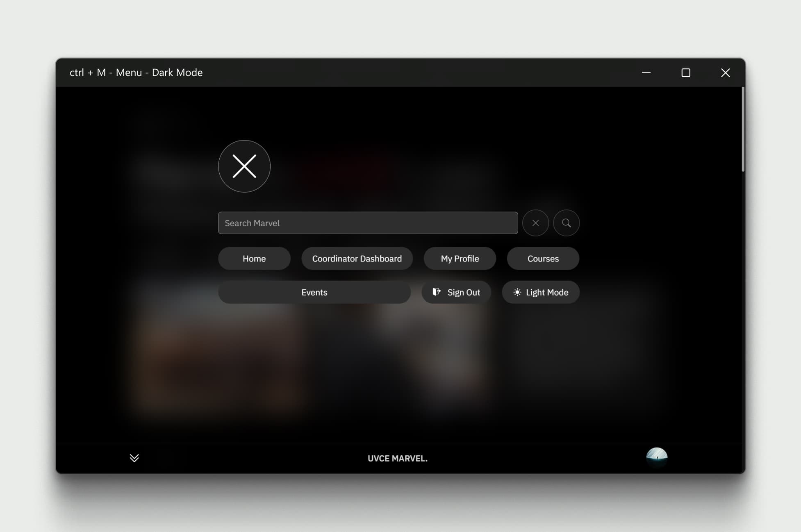
Task: Click the clear search X icon
Action: coord(536,223)
